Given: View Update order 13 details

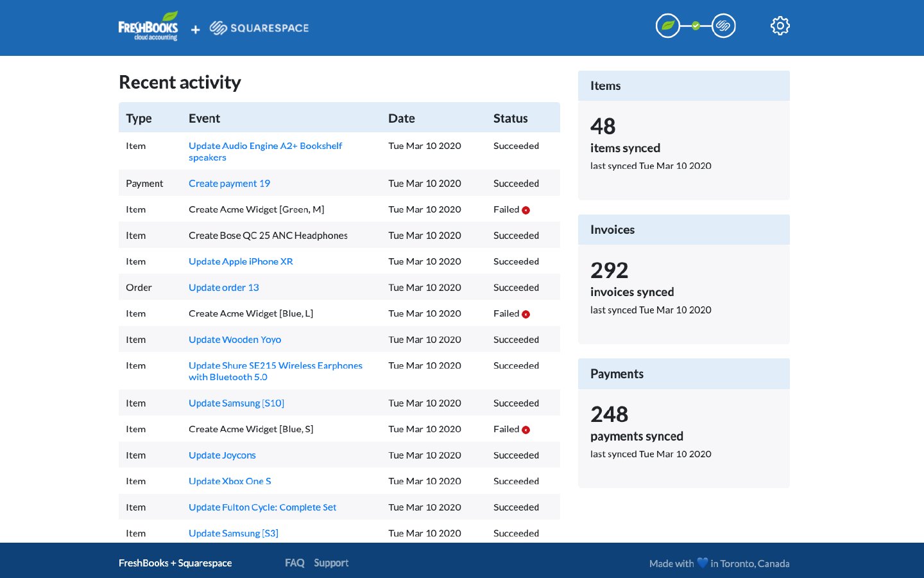Looking at the screenshot, I should point(223,287).
